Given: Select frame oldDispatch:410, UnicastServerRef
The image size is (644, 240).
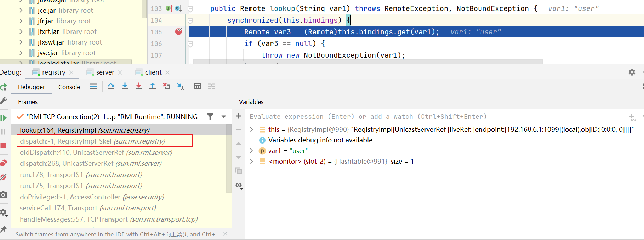Looking at the screenshot, I should [x=119, y=152].
